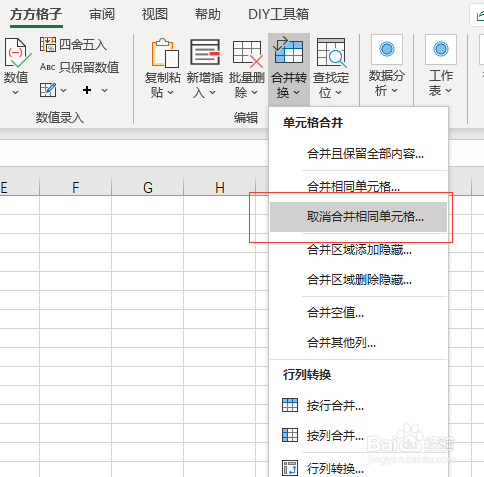Select 只保留数值 option
484x477 pixels.
click(80, 67)
